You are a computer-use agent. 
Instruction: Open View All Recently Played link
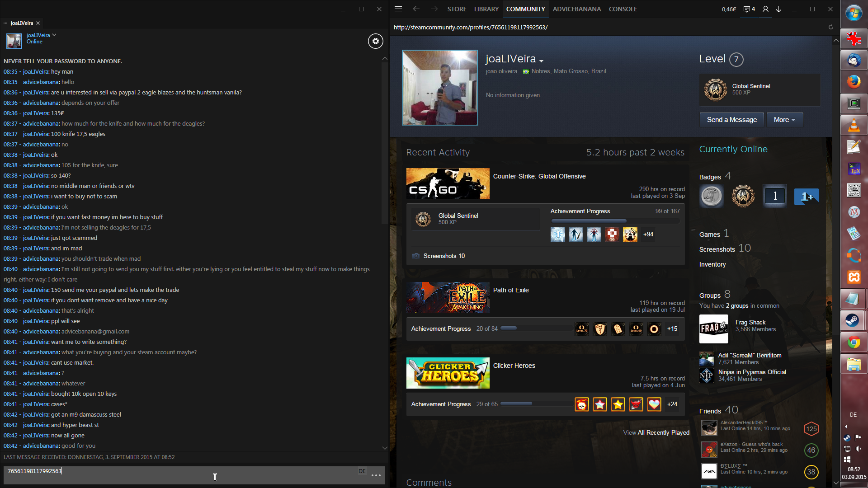tap(656, 432)
